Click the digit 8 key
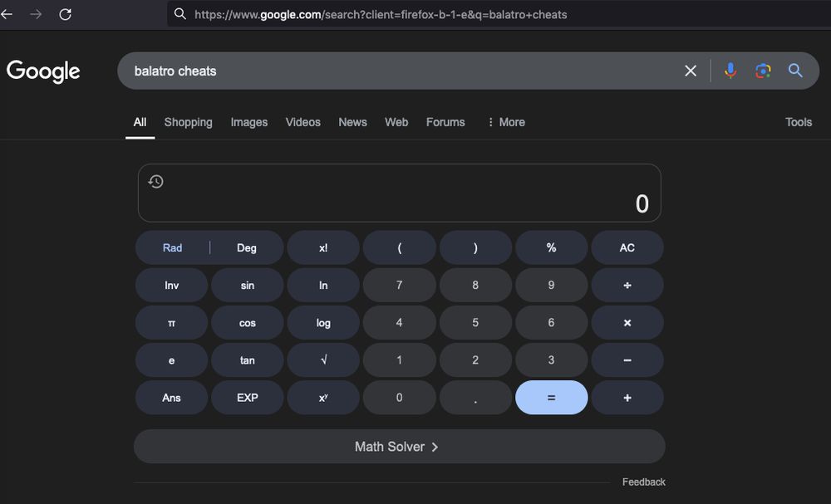The width and height of the screenshot is (831, 504). coord(475,286)
